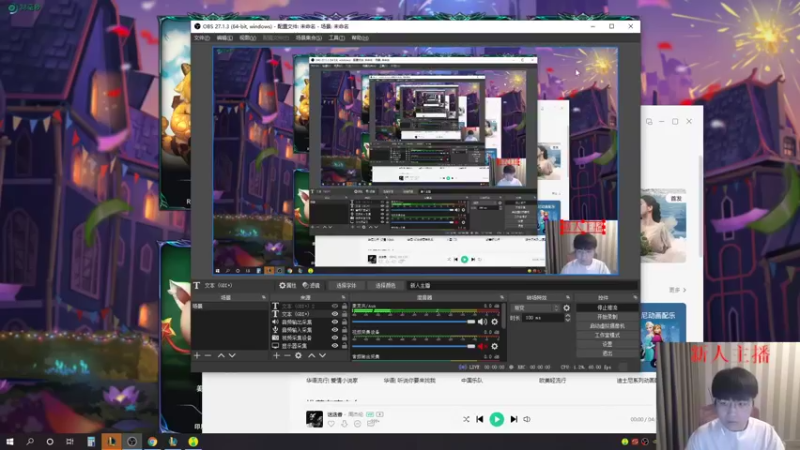800x450 pixels.
Task: Unmute the 视频采集设备 channel red speaker icon
Action: pos(482,346)
